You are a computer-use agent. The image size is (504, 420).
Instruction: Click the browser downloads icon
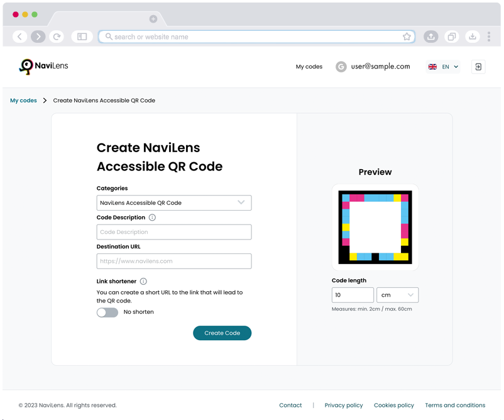tap(472, 37)
